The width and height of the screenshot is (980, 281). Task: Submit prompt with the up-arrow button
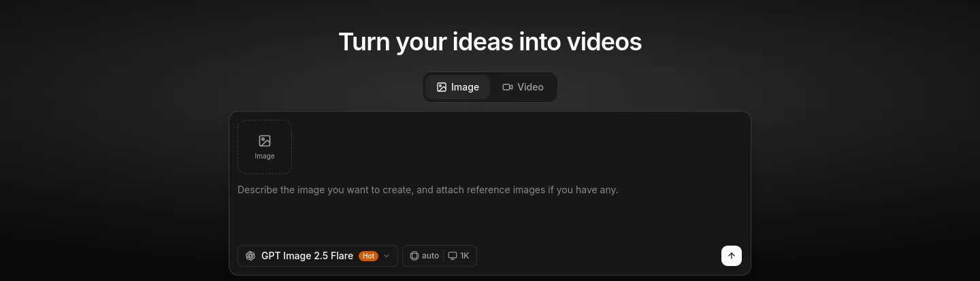(732, 256)
